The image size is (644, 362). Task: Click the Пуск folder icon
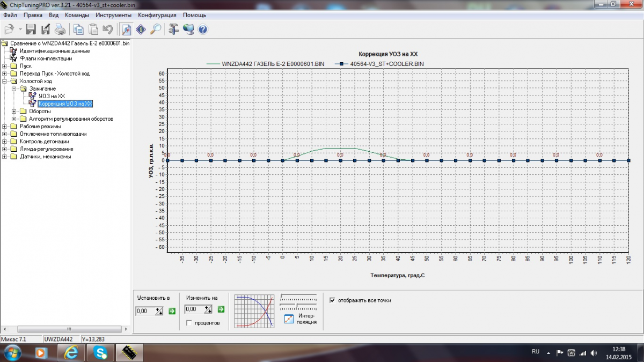coord(13,66)
